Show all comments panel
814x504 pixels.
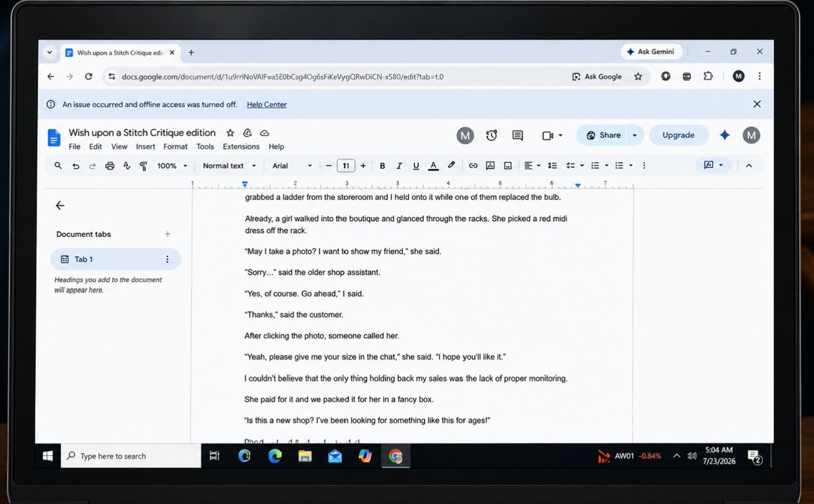tap(518, 136)
